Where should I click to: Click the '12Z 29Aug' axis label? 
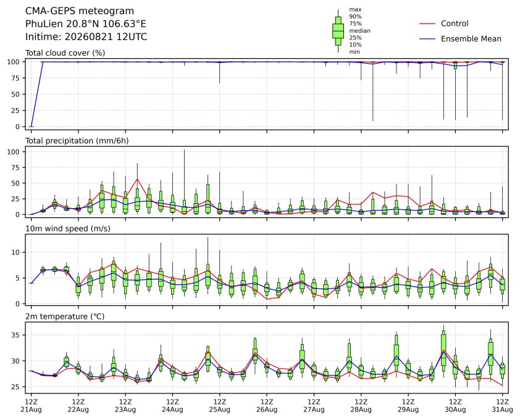(408, 406)
